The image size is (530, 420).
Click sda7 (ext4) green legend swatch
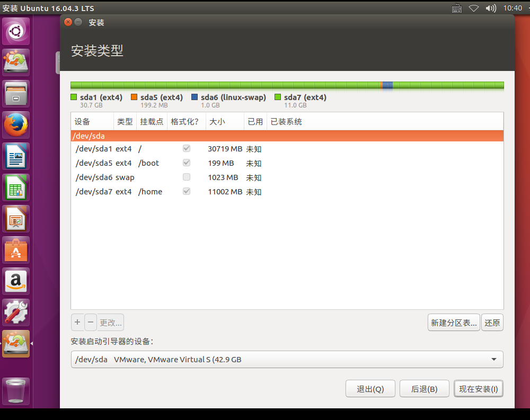278,97
